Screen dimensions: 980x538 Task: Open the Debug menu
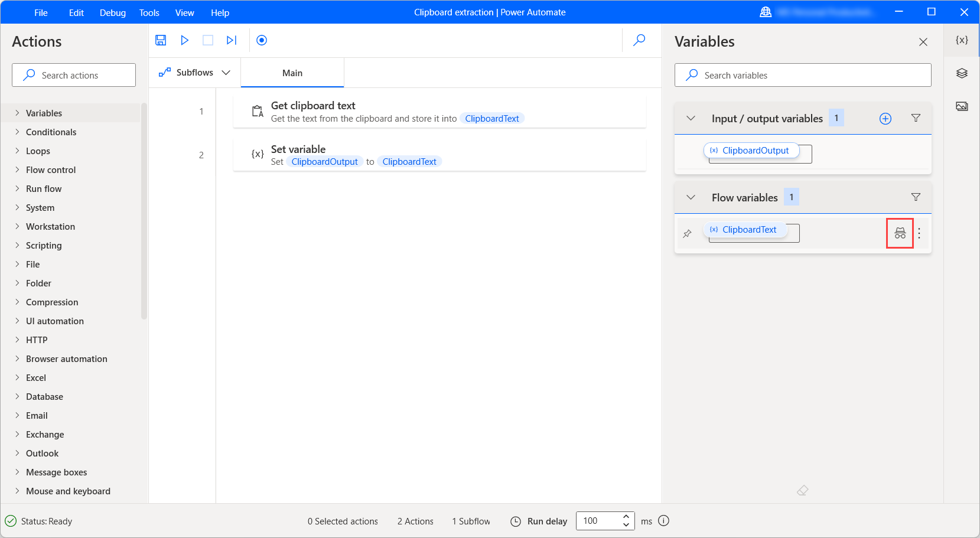113,12
